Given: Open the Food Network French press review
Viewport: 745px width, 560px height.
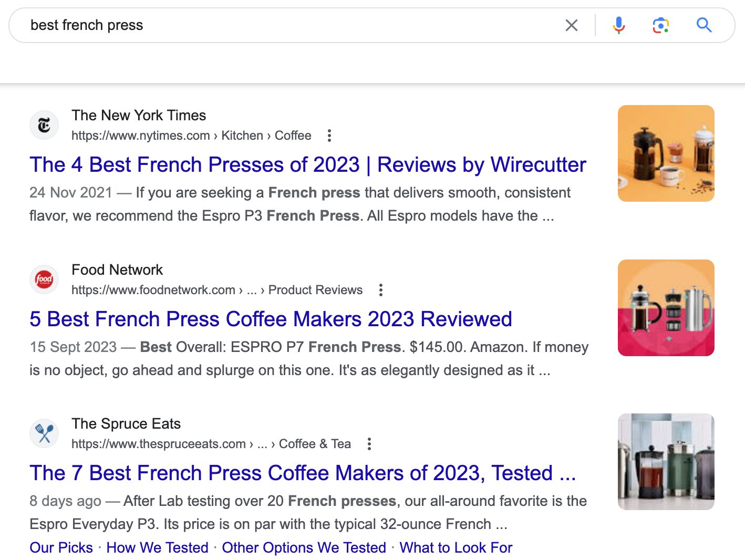Looking at the screenshot, I should tap(271, 319).
